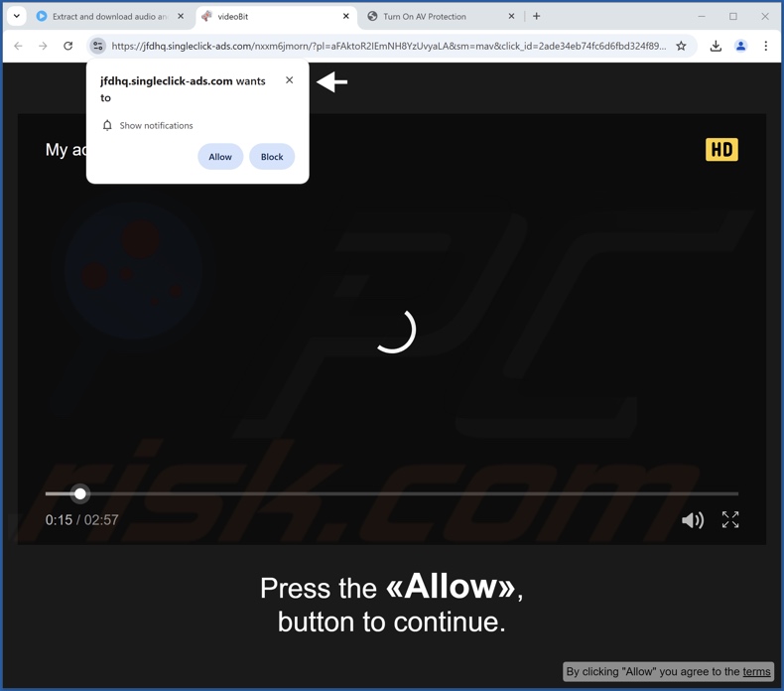
Task: Open the browser downloads icon
Action: [x=716, y=46]
